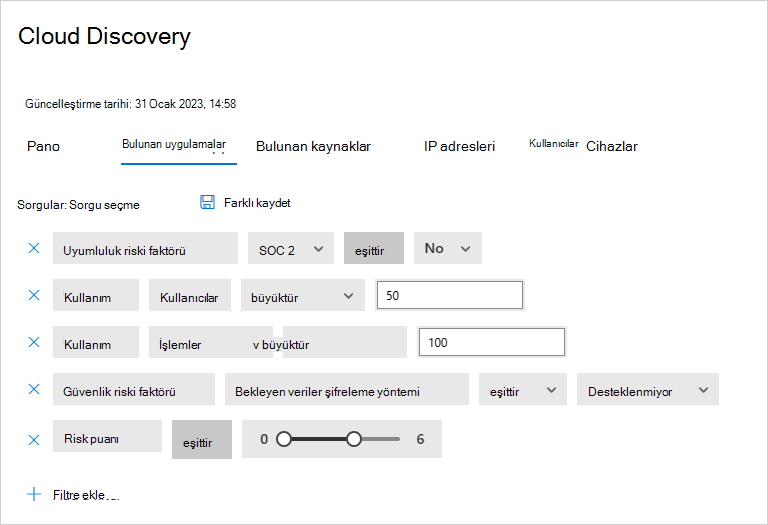Viewport: 768px width, 525px height.
Task: Click the left handle of risk score slider
Action: tap(284, 439)
